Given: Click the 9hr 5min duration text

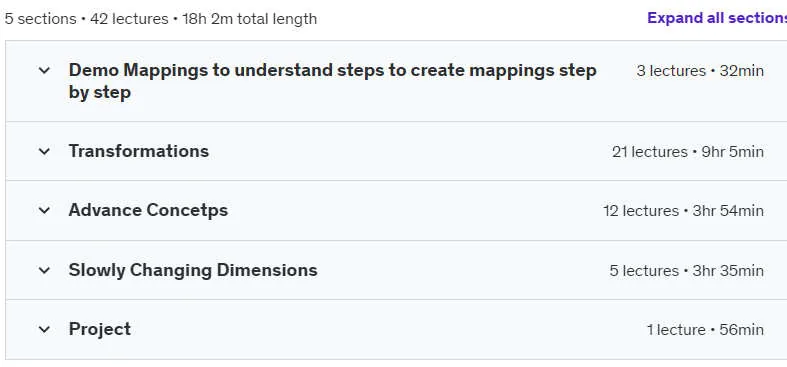Looking at the screenshot, I should tap(733, 152).
